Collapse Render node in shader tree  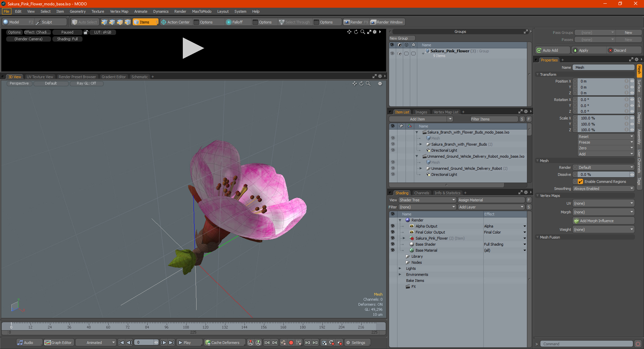pyautogui.click(x=400, y=220)
